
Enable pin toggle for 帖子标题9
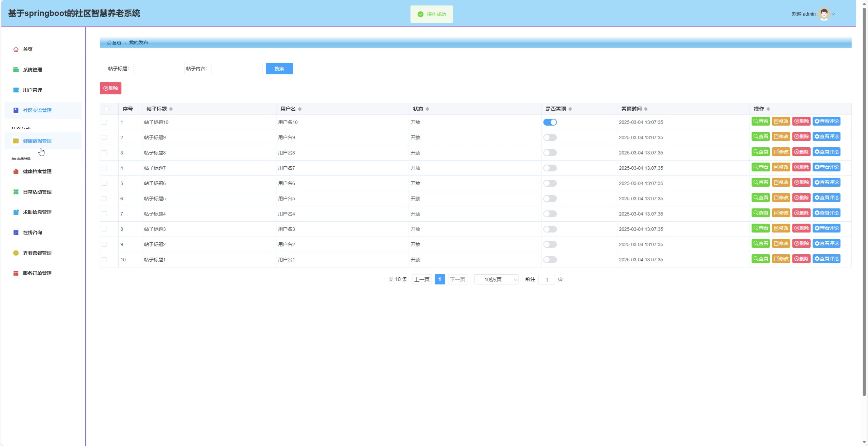tap(550, 137)
